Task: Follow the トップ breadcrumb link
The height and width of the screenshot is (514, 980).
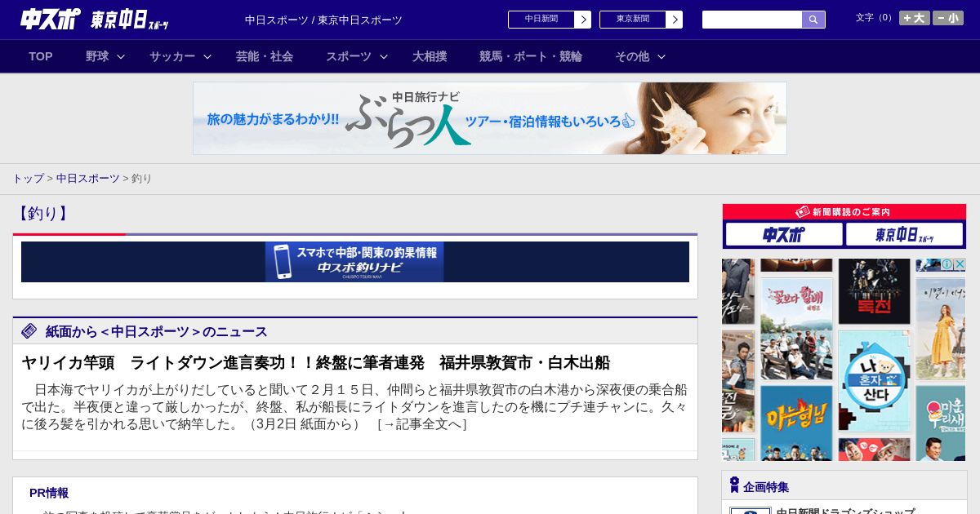Action: [28, 178]
